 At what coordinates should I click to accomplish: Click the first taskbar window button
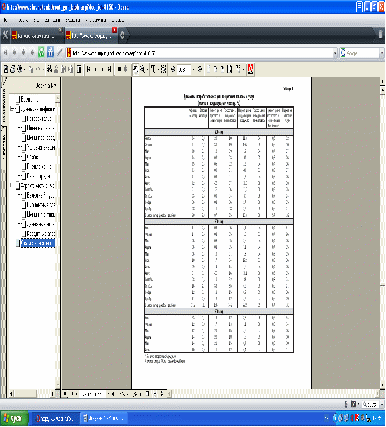(x=54, y=418)
